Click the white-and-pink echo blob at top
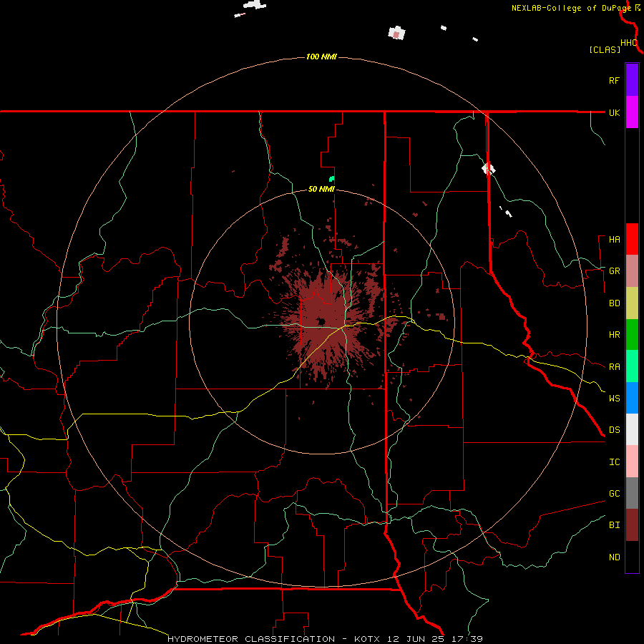Image resolution: width=644 pixels, height=644 pixels. pos(396,33)
